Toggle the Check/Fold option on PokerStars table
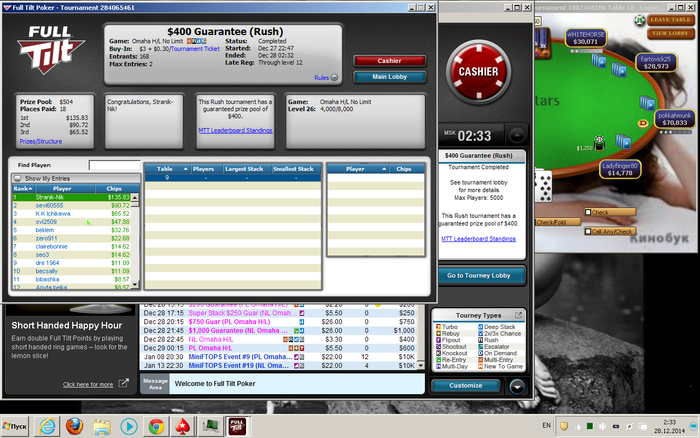This screenshot has height=438, width=700. pyautogui.click(x=558, y=222)
